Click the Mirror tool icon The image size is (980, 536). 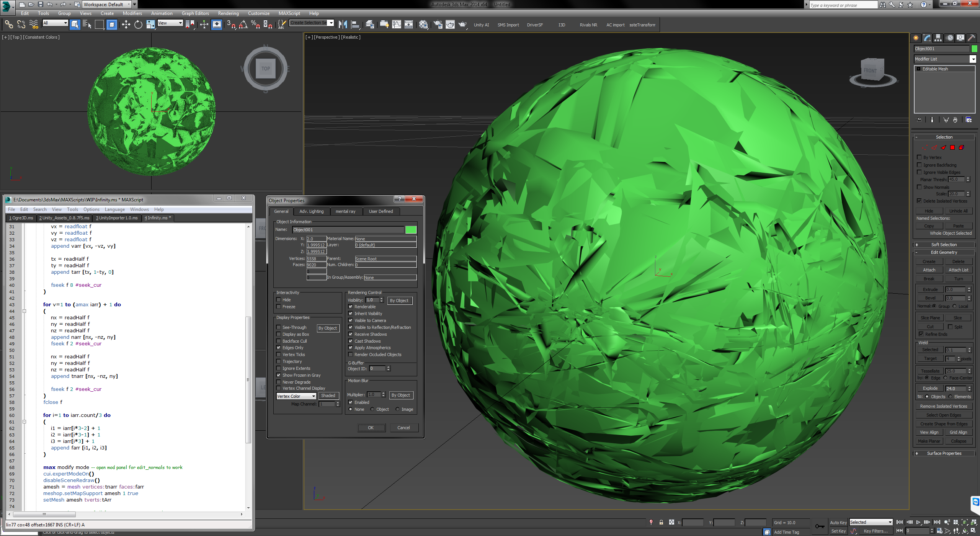pos(343,25)
